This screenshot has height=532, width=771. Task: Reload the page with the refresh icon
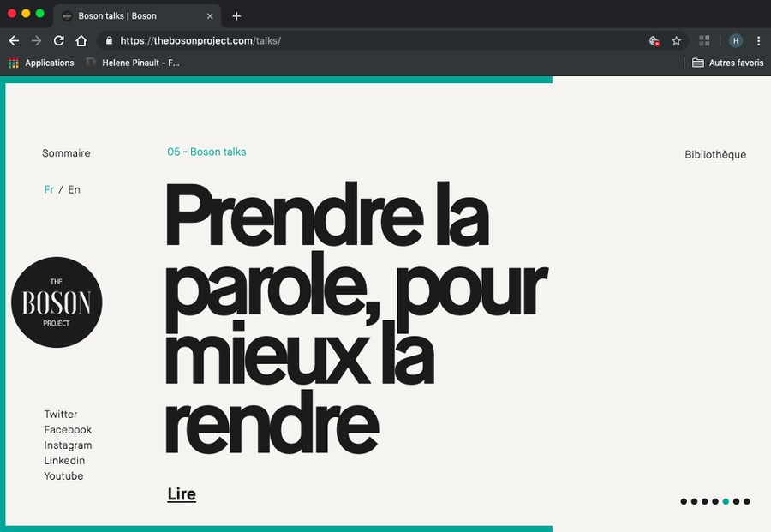click(x=59, y=40)
